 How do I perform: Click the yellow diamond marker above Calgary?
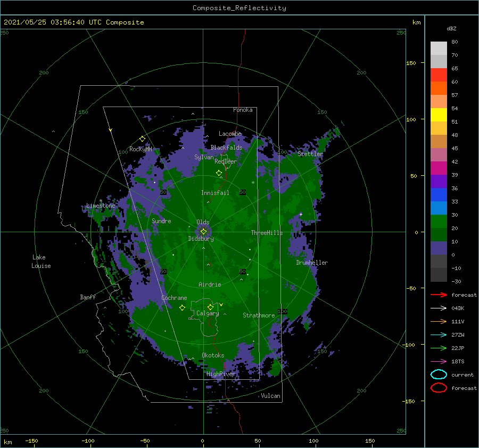coord(210,307)
